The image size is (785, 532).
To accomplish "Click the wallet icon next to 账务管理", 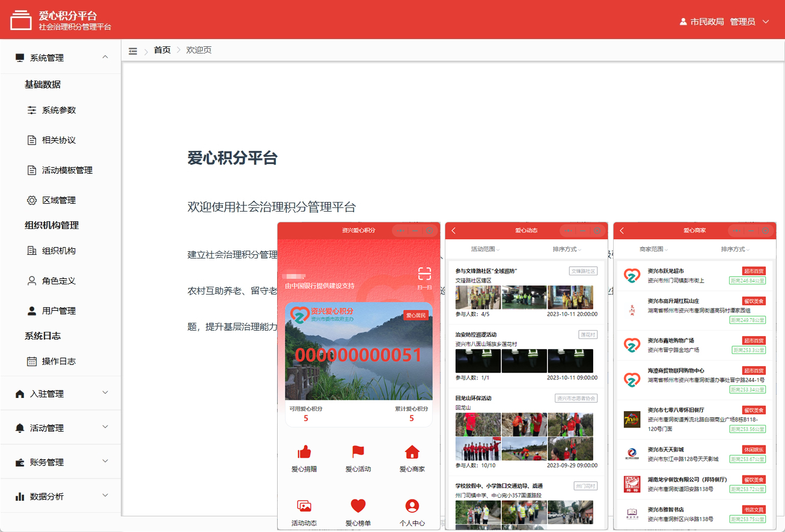I will coord(20,462).
